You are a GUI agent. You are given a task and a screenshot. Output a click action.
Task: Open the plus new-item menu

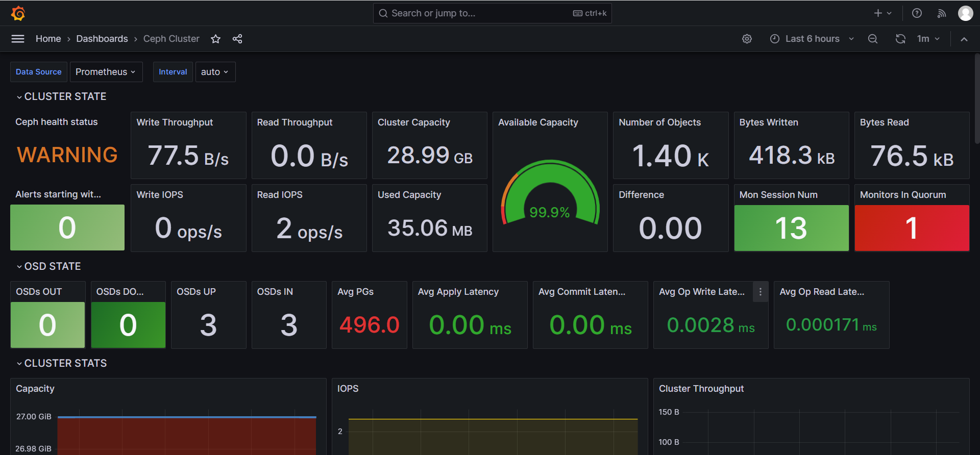pyautogui.click(x=883, y=13)
